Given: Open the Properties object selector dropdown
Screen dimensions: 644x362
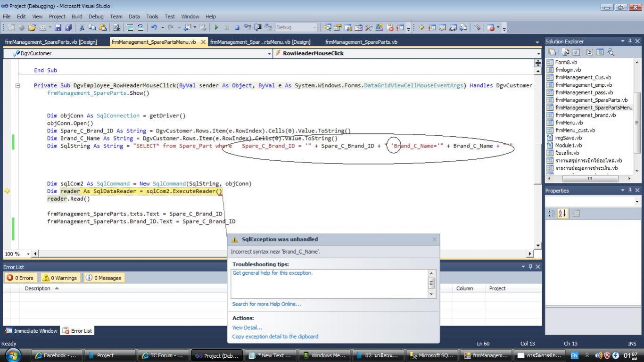Looking at the screenshot, I should (x=637, y=202).
